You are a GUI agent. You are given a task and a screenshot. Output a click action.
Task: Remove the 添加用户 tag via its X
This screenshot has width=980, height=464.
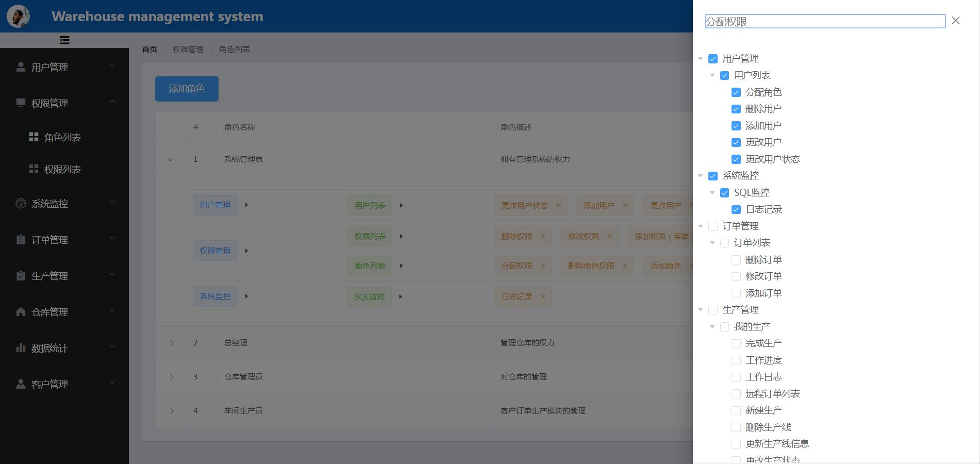click(x=625, y=205)
